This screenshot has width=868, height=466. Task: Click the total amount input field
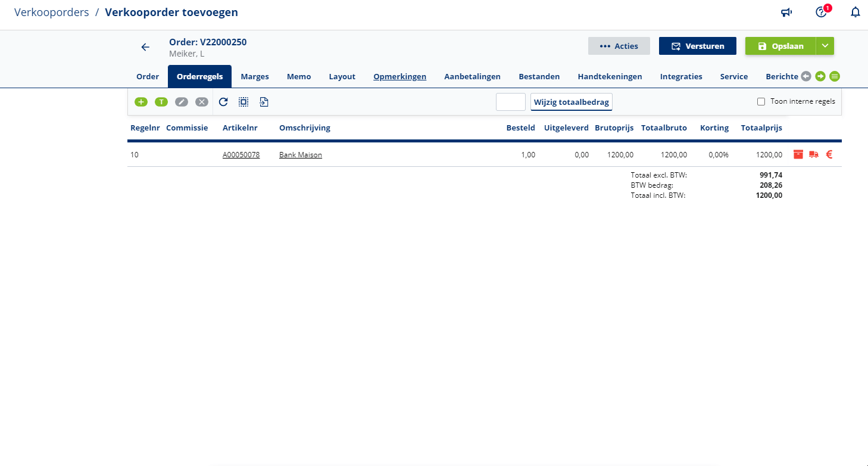coord(510,102)
